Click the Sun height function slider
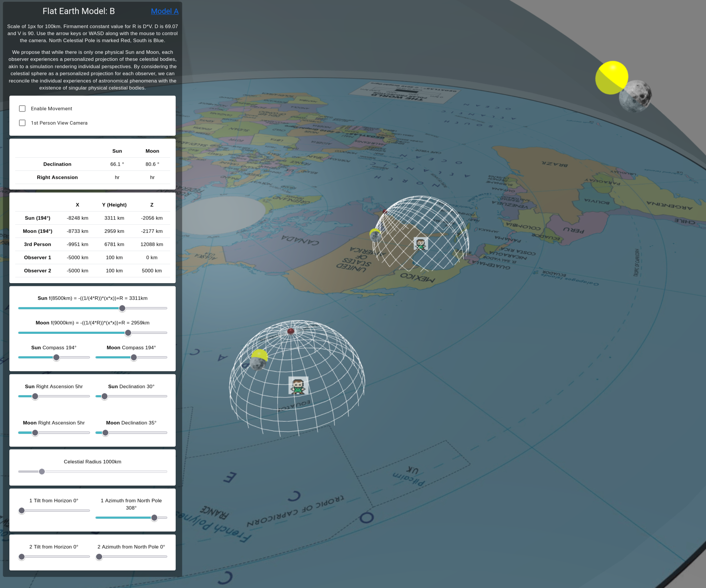The image size is (706, 588). coord(122,308)
